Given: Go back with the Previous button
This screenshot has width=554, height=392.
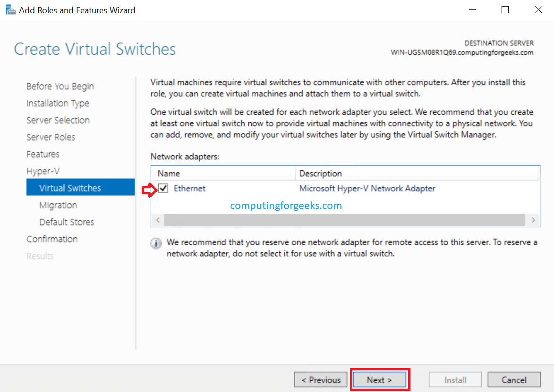Looking at the screenshot, I should (321, 380).
